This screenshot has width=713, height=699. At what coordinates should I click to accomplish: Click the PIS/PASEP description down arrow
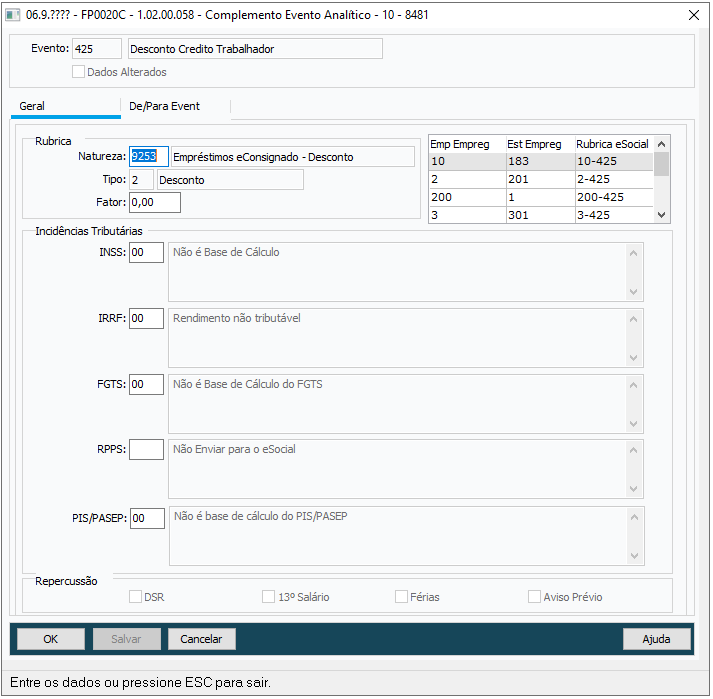[x=634, y=555]
